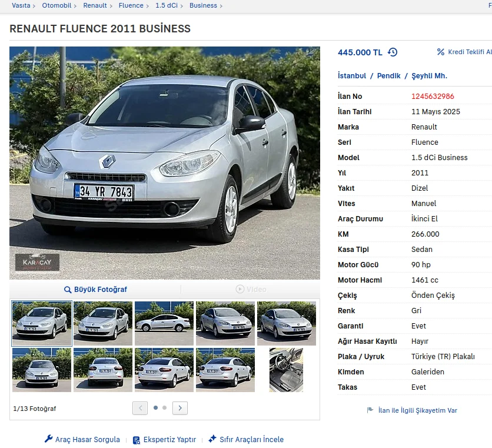Click the RENAULT FLUENCE 2011 BUSİNESS title
492x448 pixels.
[x=100, y=29]
